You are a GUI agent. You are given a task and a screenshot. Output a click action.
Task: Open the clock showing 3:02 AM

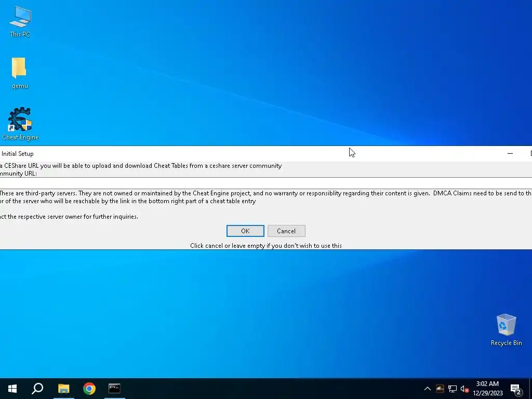[x=487, y=389]
